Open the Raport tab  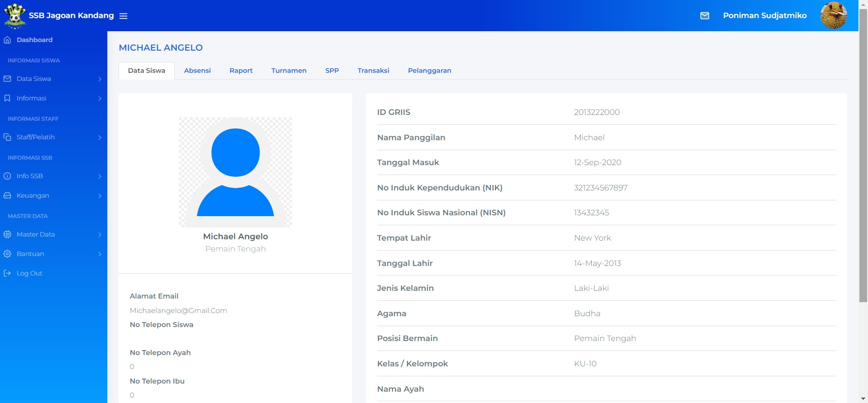pos(241,71)
